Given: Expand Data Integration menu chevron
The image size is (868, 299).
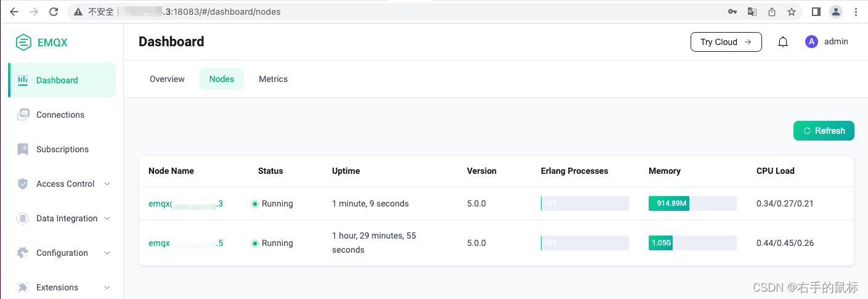Looking at the screenshot, I should coord(107,218).
